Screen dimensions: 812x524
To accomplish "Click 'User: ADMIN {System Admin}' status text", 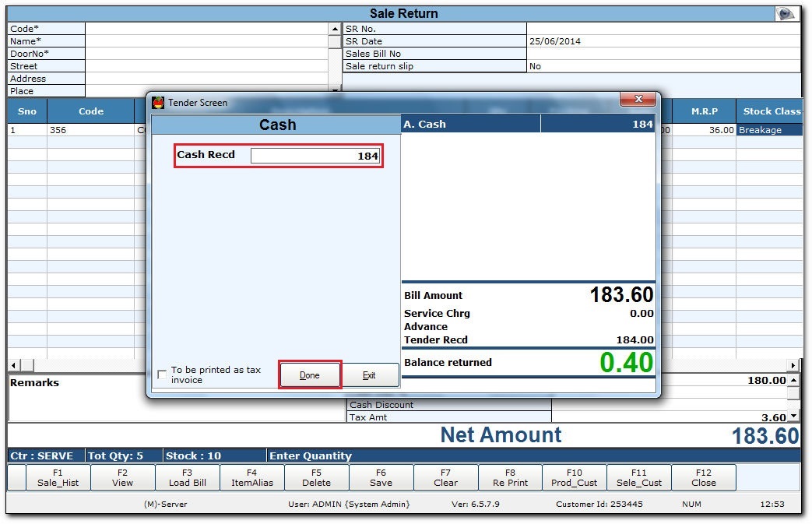I will click(349, 504).
